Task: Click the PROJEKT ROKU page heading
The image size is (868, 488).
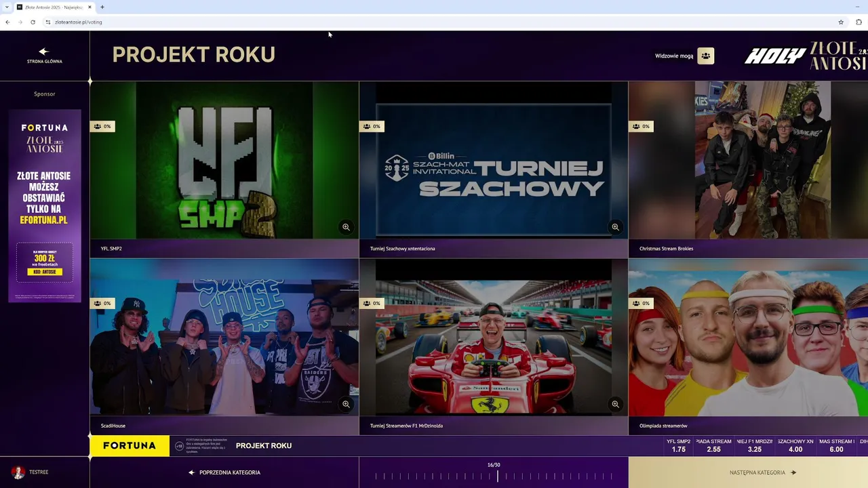Action: tap(193, 54)
